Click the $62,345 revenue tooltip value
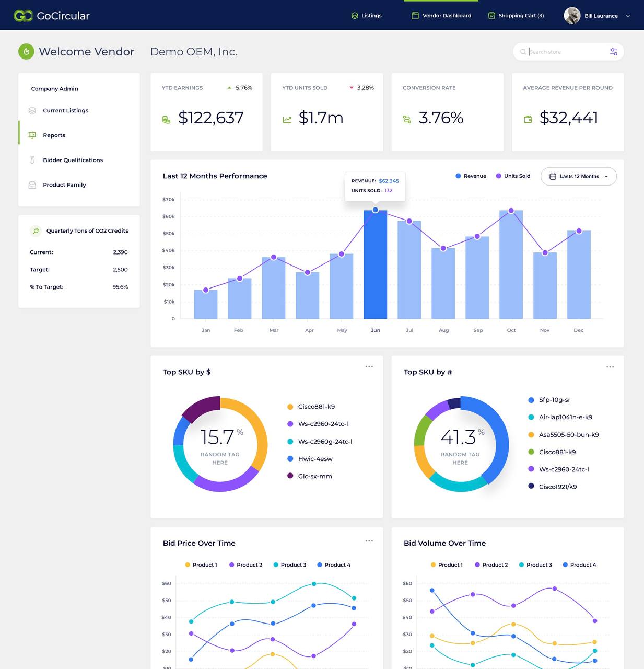The image size is (644, 669). (389, 181)
